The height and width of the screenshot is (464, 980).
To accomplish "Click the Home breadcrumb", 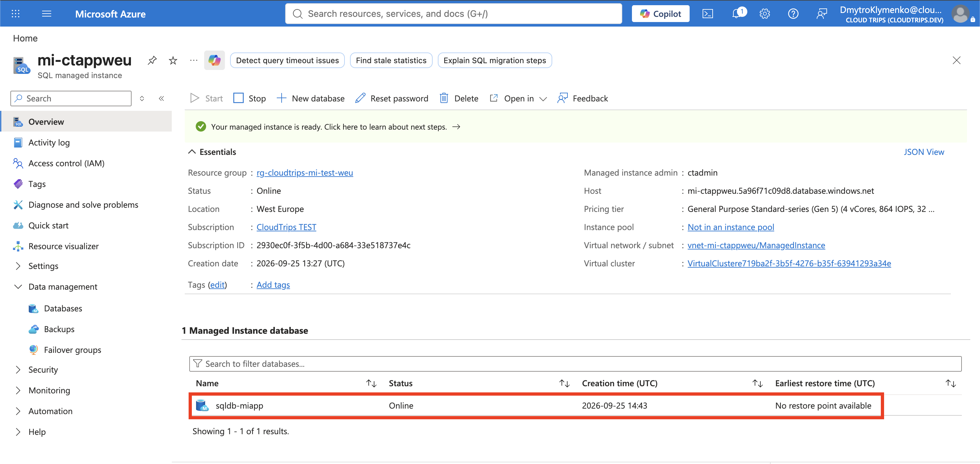I will point(25,38).
